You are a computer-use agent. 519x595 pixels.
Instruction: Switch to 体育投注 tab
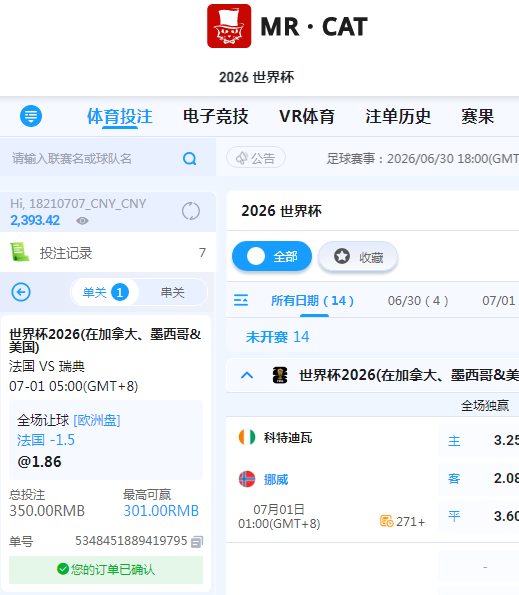(x=120, y=116)
